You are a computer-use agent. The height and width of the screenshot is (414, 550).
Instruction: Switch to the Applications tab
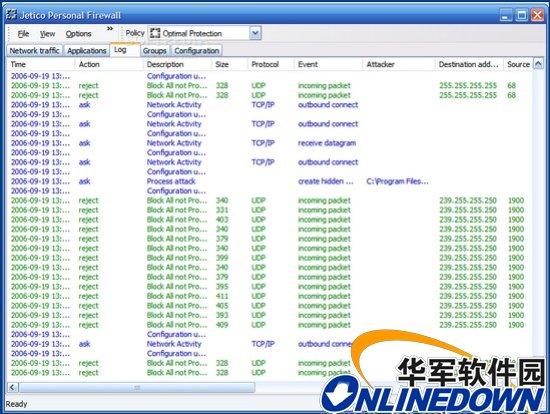point(87,51)
